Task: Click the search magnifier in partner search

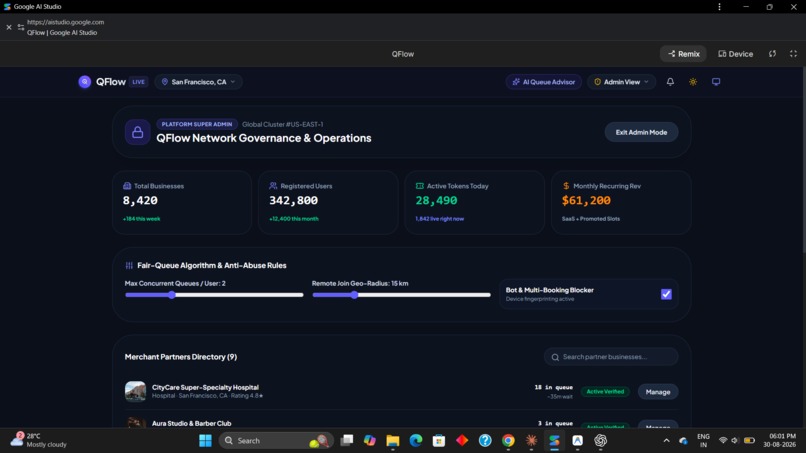Action: click(555, 357)
